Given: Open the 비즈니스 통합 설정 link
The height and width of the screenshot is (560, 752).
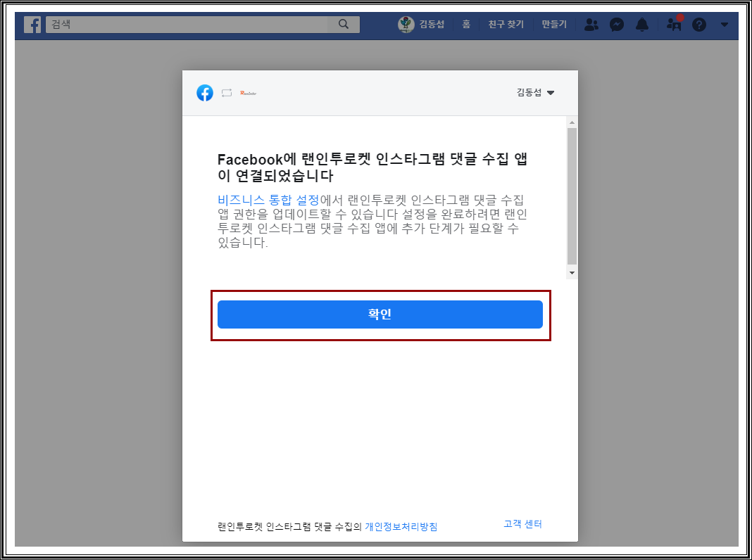Looking at the screenshot, I should (268, 200).
